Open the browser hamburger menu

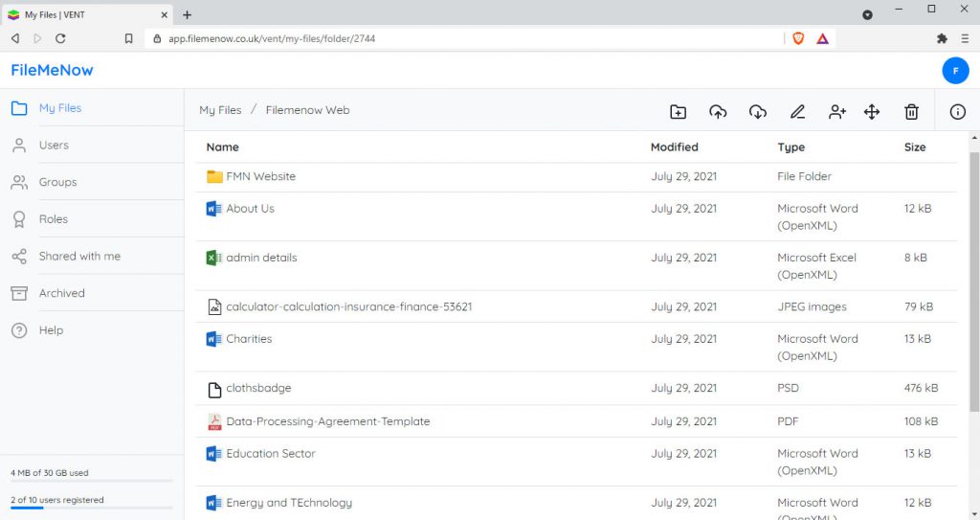point(965,39)
